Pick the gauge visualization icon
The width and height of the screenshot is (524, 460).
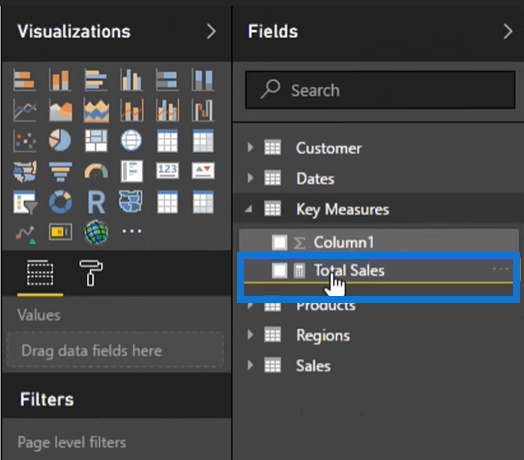[96, 171]
